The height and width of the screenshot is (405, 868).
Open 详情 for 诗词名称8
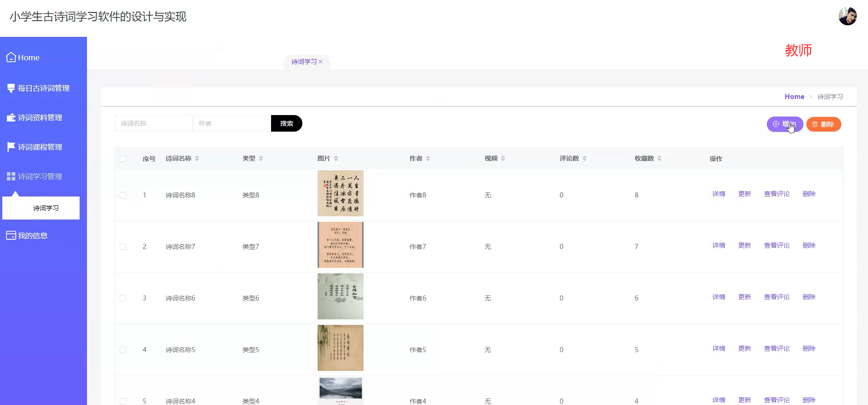[719, 194]
